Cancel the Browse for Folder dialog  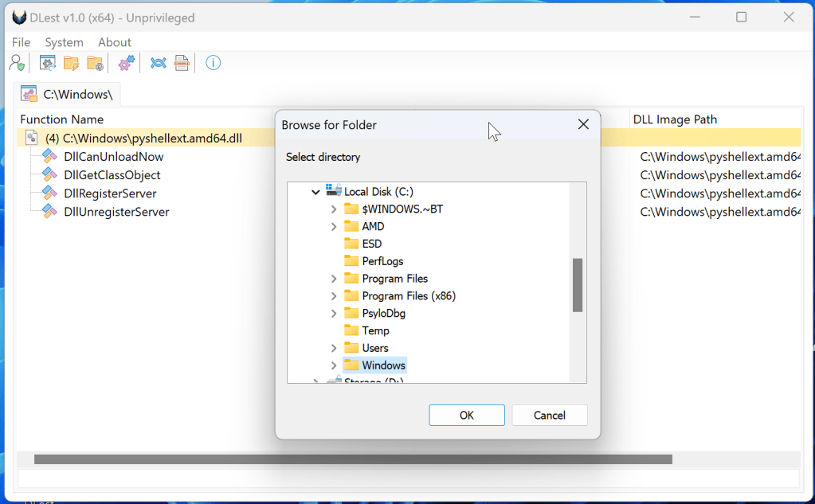tap(549, 415)
